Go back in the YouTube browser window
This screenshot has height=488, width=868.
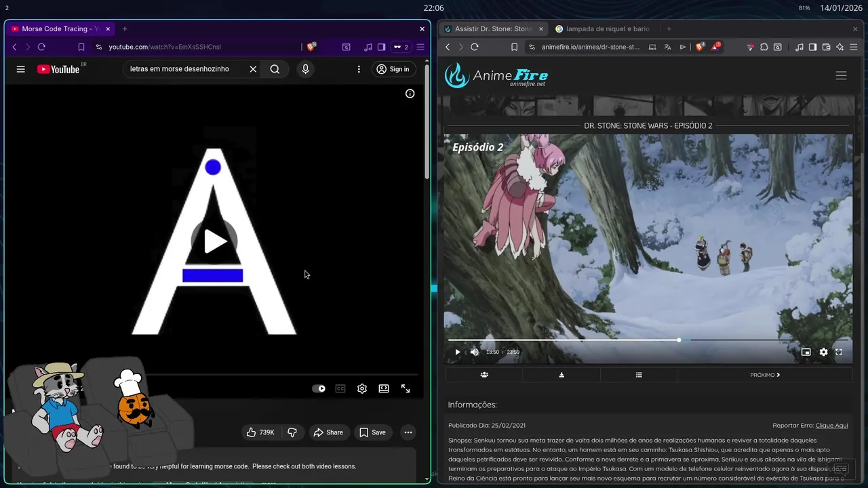pyautogui.click(x=14, y=47)
